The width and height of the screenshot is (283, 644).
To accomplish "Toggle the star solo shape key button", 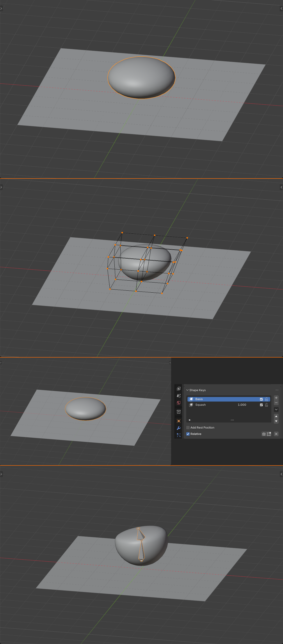I will (x=264, y=434).
